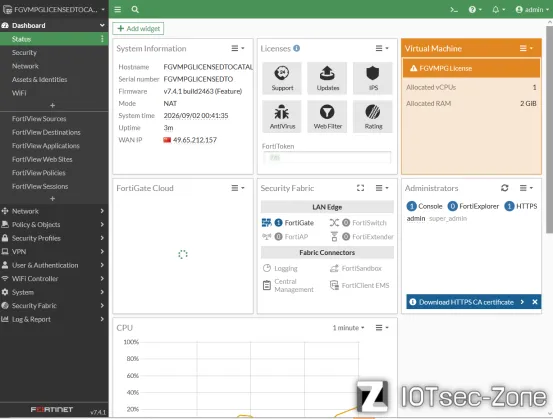Expand WiFi Controller menu
The width and height of the screenshot is (554, 420).
[x=54, y=278]
